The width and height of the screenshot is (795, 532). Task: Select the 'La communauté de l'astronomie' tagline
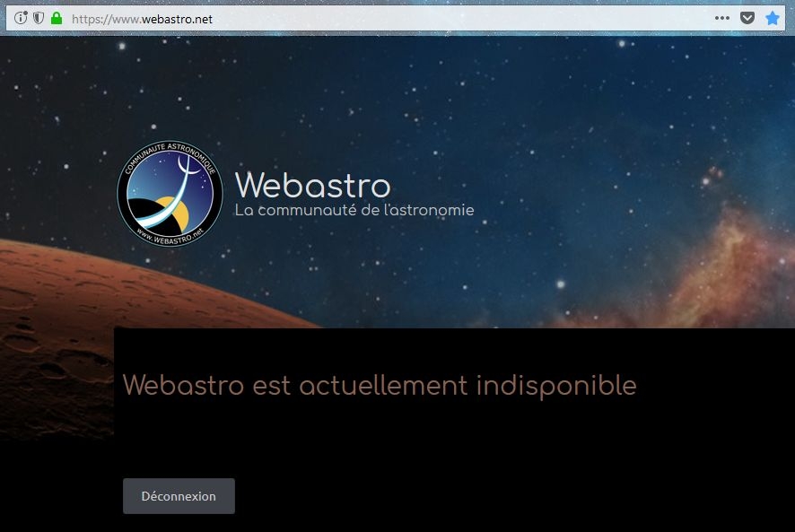(x=354, y=210)
